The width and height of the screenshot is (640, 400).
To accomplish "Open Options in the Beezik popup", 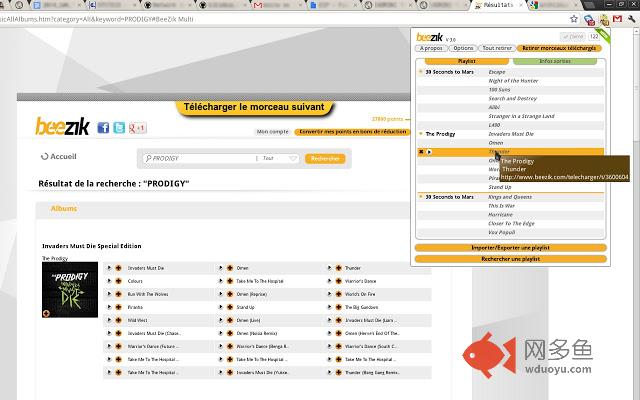I will pos(463,48).
